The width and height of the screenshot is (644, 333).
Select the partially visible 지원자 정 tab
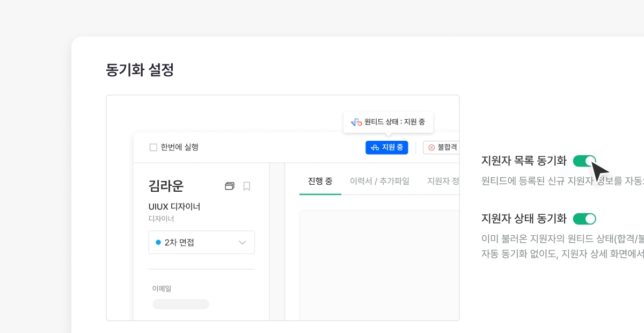(443, 181)
